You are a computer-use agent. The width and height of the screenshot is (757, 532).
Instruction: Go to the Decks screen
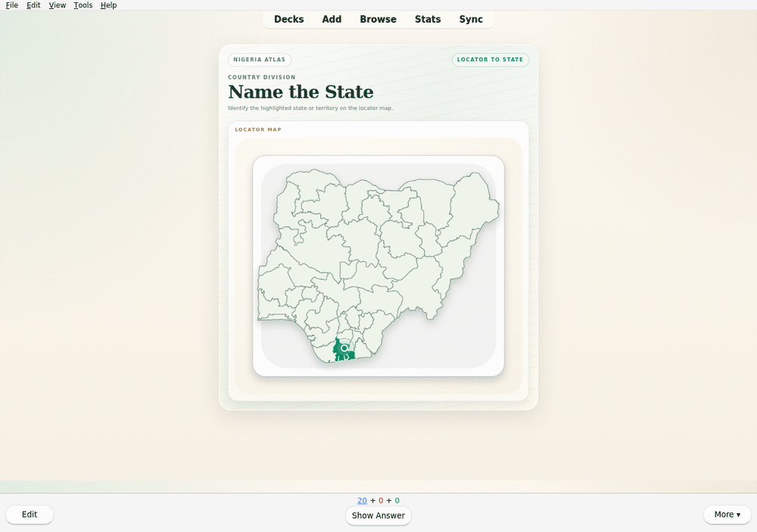(288, 20)
